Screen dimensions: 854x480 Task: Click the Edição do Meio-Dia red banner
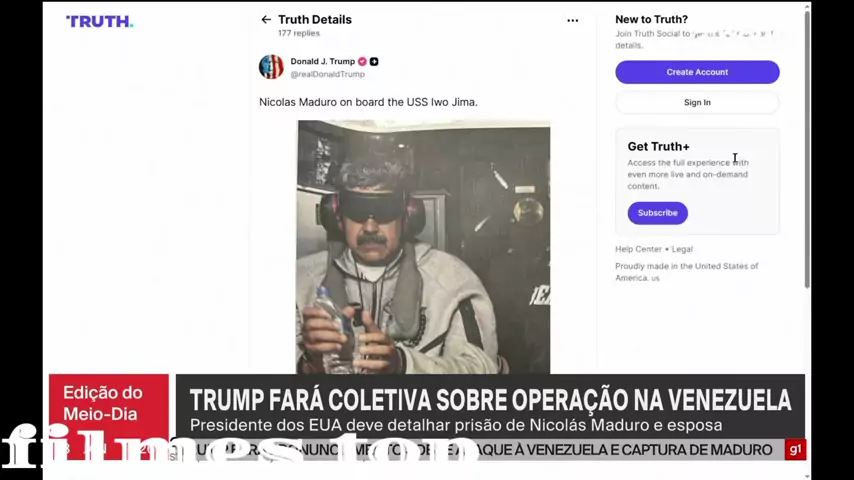pyautogui.click(x=109, y=404)
